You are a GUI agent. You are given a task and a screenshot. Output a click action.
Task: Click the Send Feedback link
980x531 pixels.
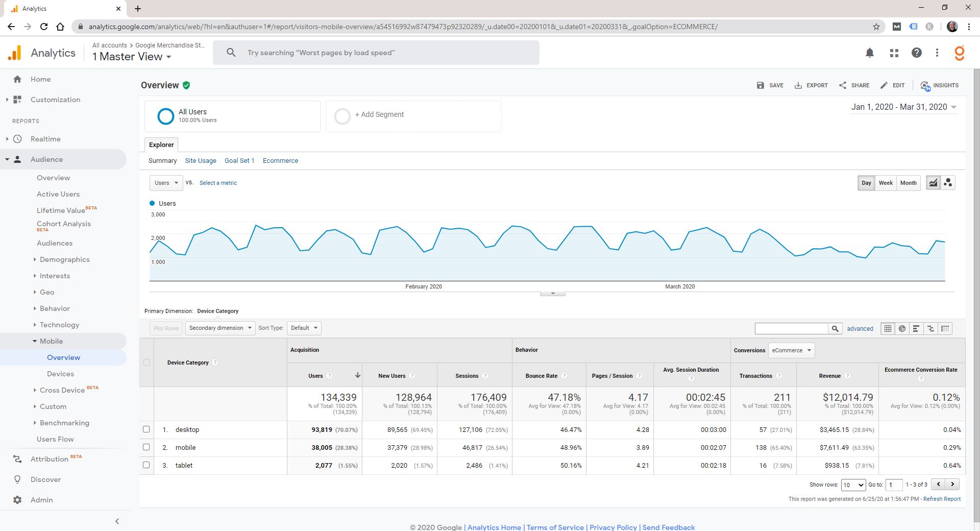(669, 527)
